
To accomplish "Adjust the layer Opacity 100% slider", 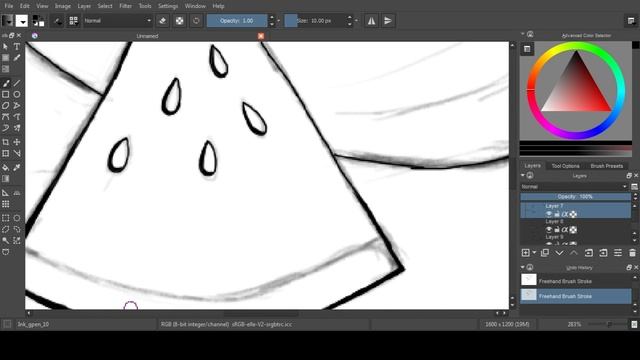I will 575,197.
